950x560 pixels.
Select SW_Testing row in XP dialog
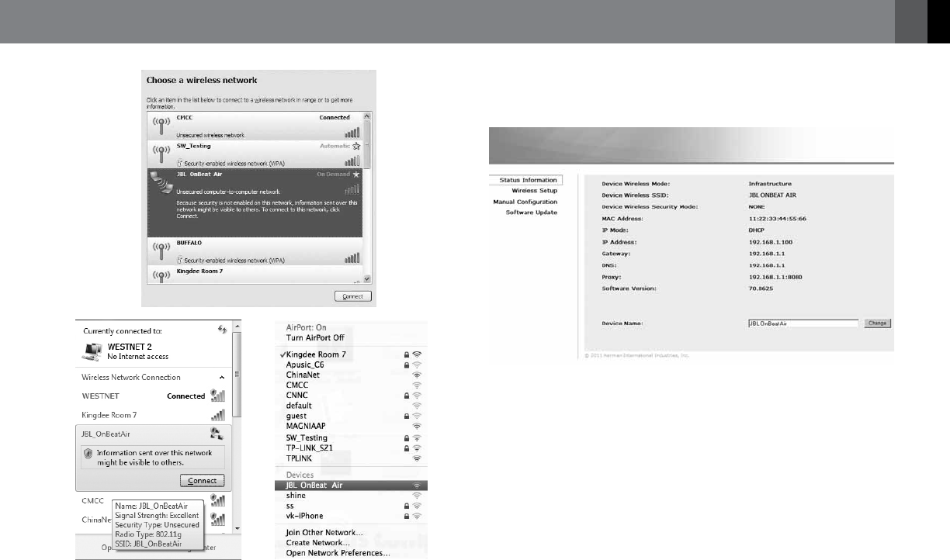255,154
